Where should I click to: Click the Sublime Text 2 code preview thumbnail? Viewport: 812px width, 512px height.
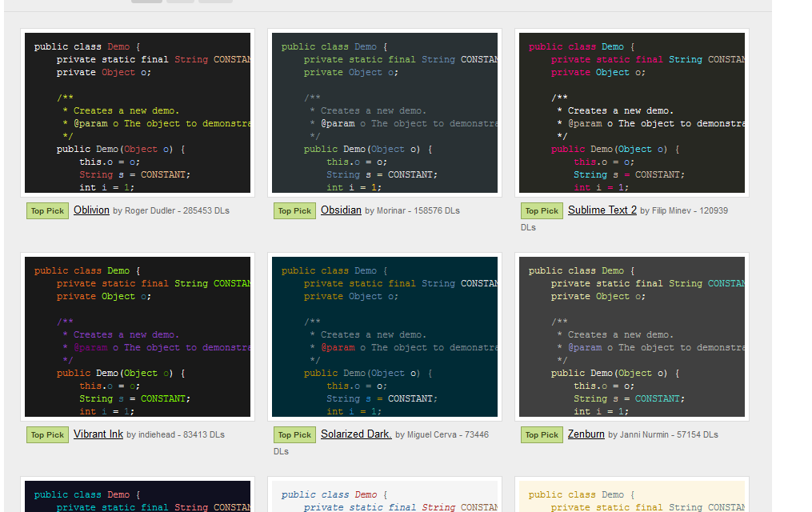[x=632, y=113]
